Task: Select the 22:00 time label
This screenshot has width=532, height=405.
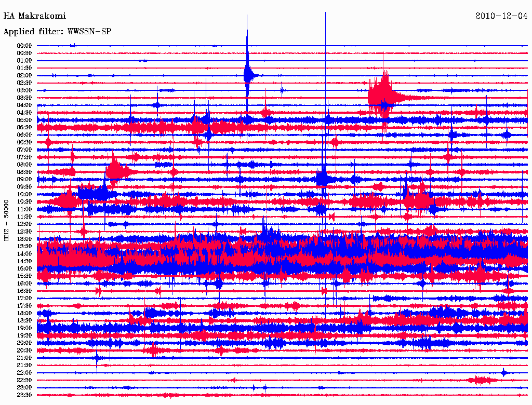Action: (24, 373)
